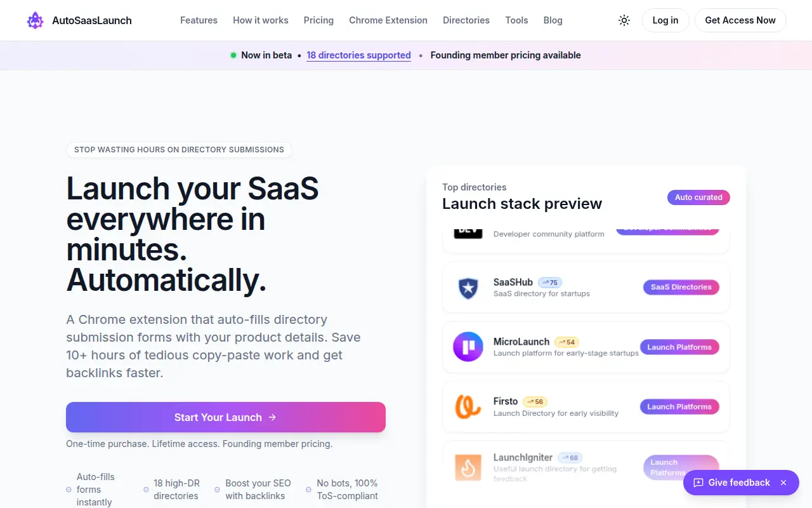Click the MicroLaunch 54 rating badge
This screenshot has width=812, height=508.
pos(566,342)
